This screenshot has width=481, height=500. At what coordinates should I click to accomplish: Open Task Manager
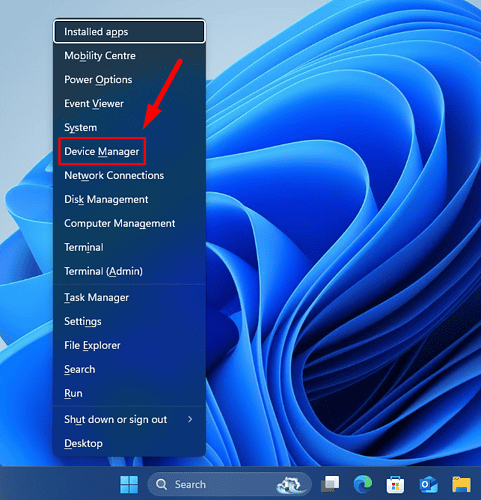point(129,297)
